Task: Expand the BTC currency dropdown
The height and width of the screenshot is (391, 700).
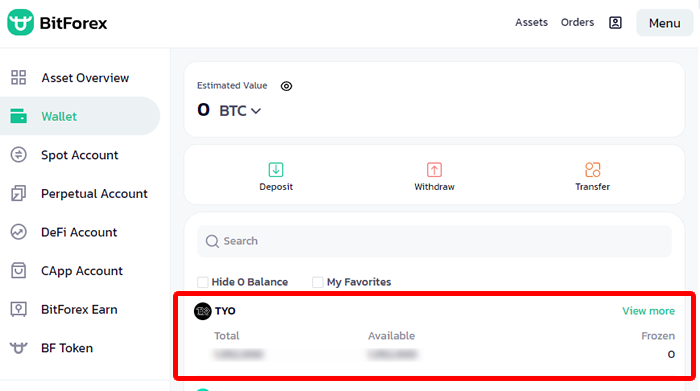Action: (x=240, y=111)
